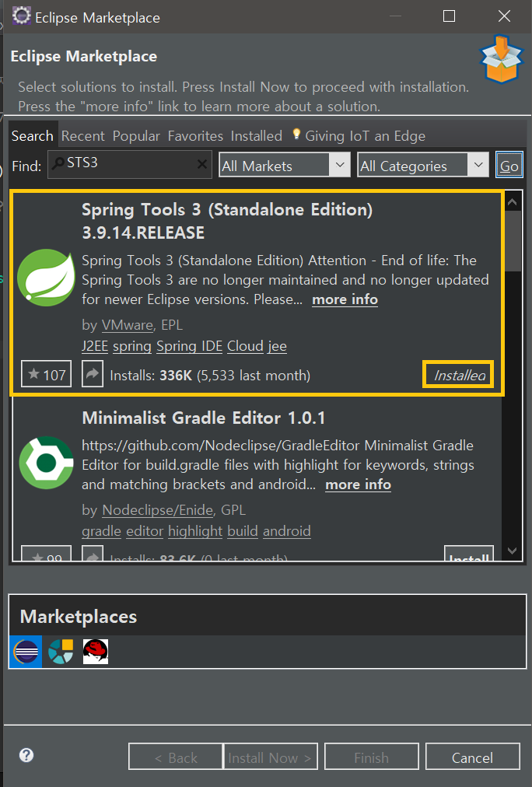The image size is (532, 787).
Task: Click the jee tag link
Action: 277,346
